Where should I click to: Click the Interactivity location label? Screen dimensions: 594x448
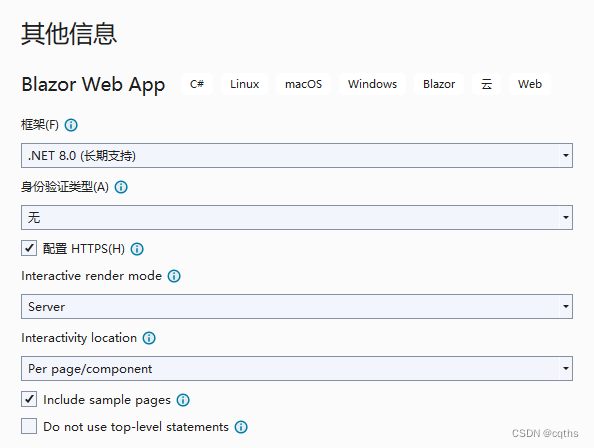tap(79, 338)
